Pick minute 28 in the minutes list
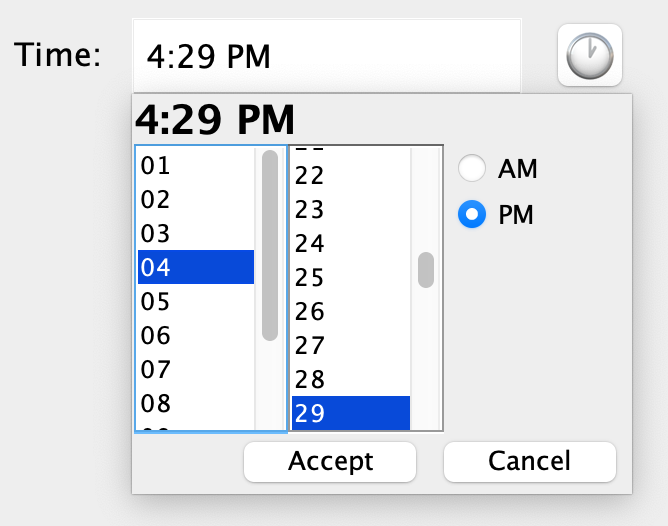This screenshot has width=668, height=526. click(x=350, y=379)
